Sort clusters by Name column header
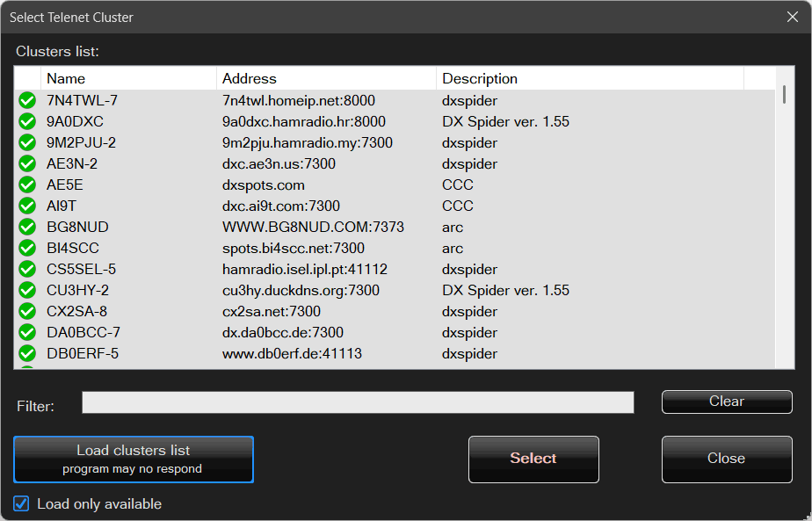The height and width of the screenshot is (521, 812). pyautogui.click(x=127, y=79)
